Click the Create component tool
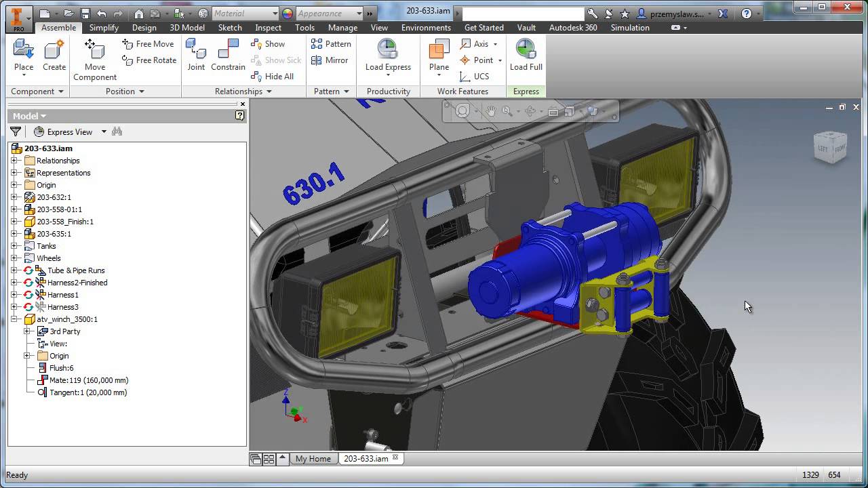Screen dimensions: 868x488 (54, 56)
